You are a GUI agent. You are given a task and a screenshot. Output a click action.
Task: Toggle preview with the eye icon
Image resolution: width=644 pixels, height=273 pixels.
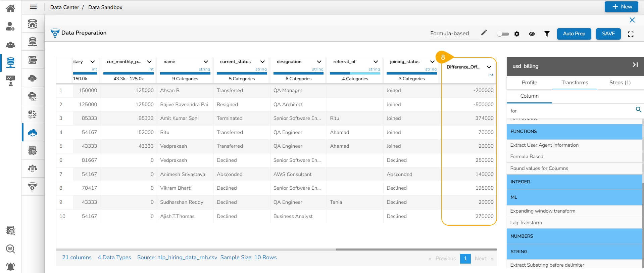click(x=532, y=34)
